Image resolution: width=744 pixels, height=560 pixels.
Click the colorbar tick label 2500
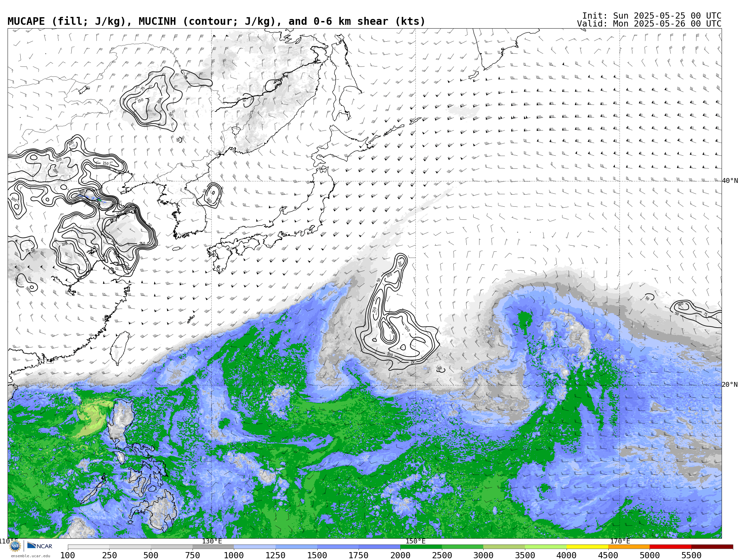point(442,556)
